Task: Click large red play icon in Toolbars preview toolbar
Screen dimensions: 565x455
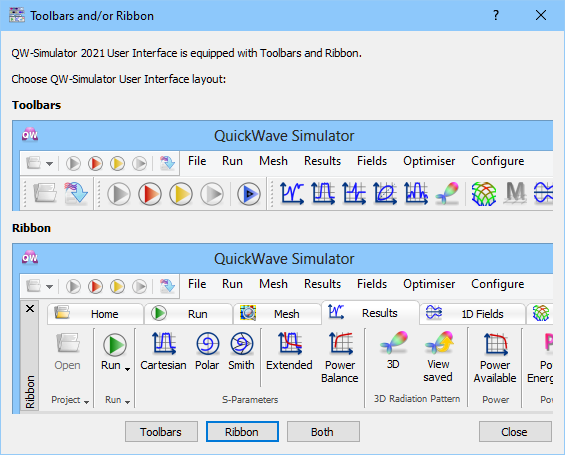Action: [150, 194]
